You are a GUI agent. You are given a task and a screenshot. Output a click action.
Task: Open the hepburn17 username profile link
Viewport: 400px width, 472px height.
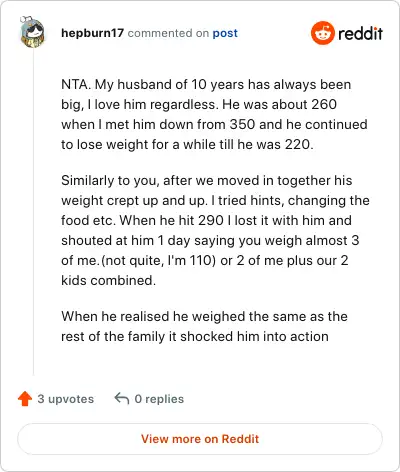click(x=92, y=33)
